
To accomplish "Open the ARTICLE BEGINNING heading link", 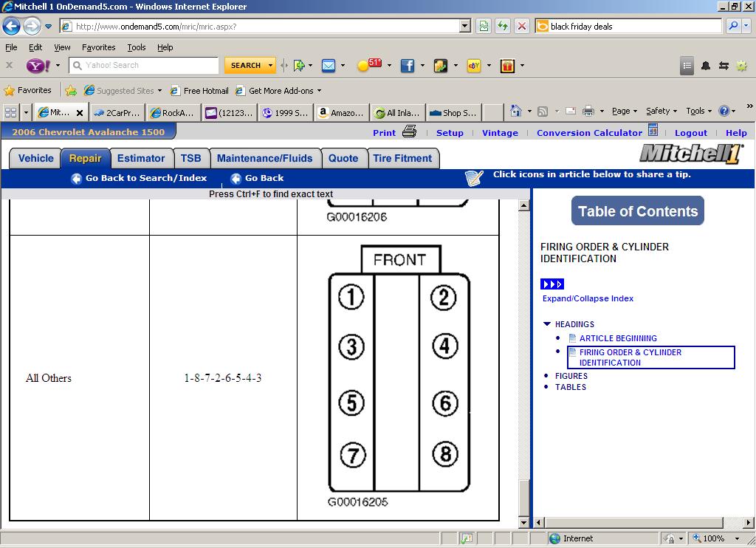I will click(x=618, y=338).
